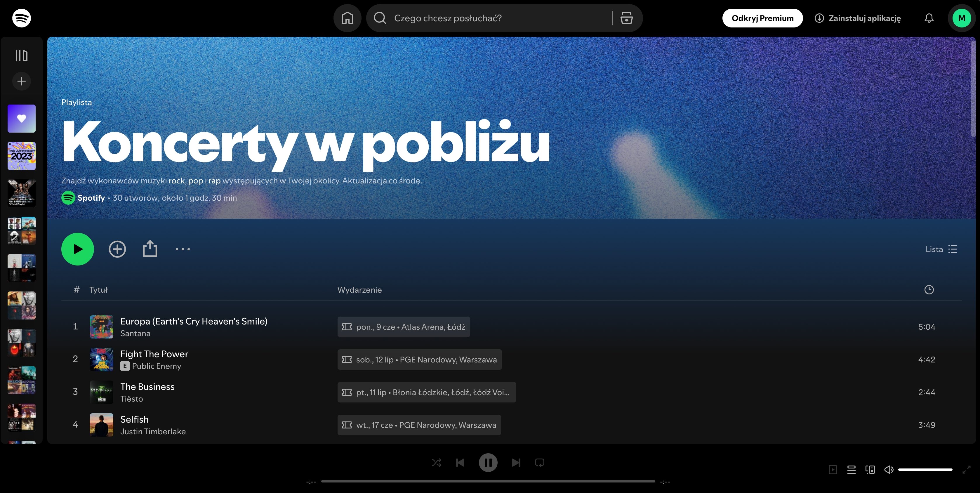Click Odkryj Premium button
The height and width of the screenshot is (493, 980).
tap(762, 18)
